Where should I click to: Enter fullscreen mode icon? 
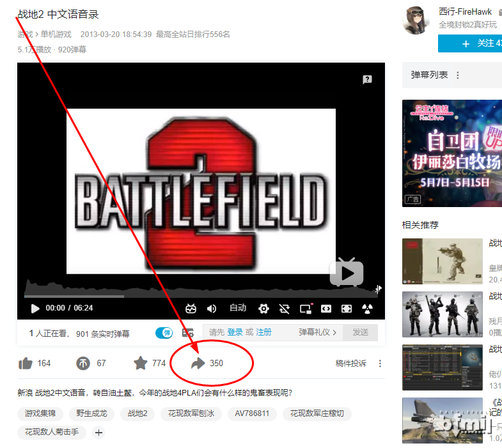(347, 309)
